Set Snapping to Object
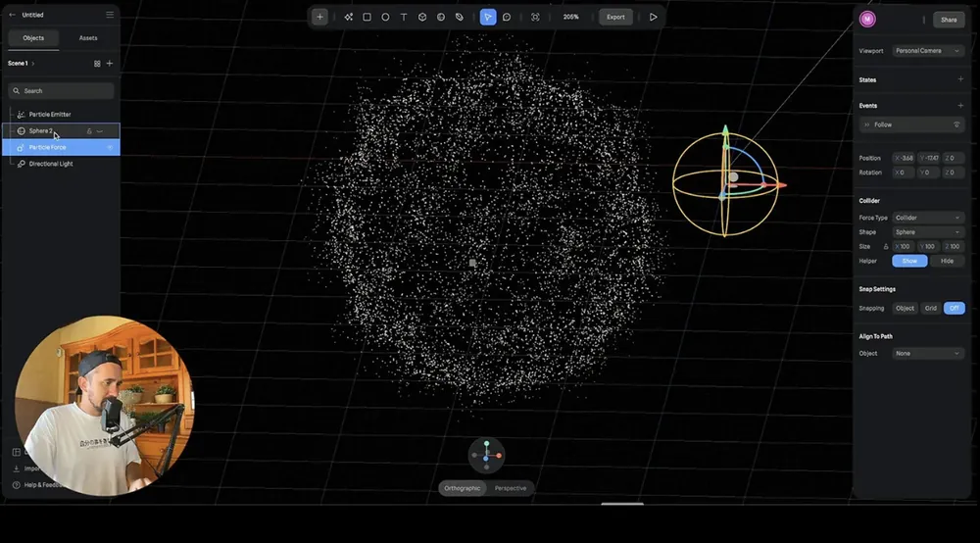 (905, 308)
